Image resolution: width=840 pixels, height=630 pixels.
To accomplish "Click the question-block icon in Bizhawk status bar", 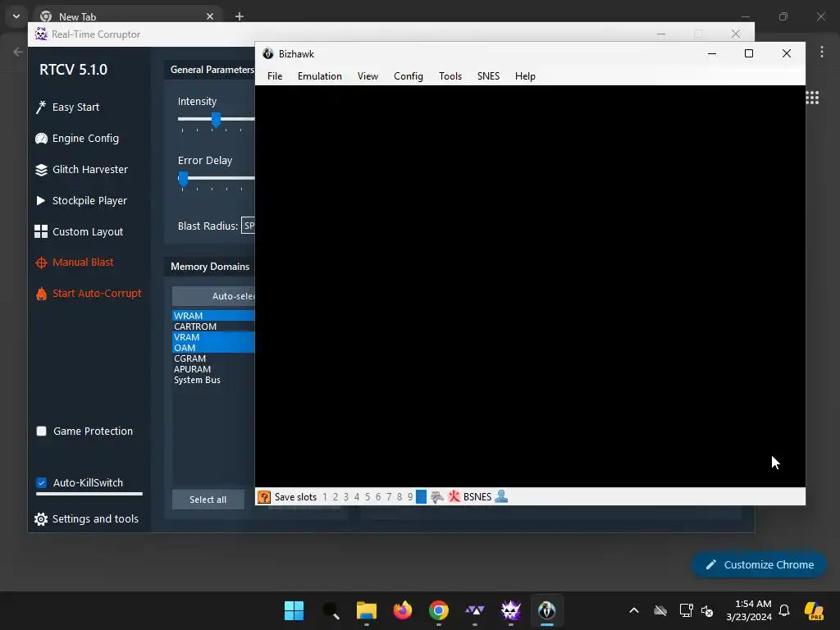I will point(264,497).
